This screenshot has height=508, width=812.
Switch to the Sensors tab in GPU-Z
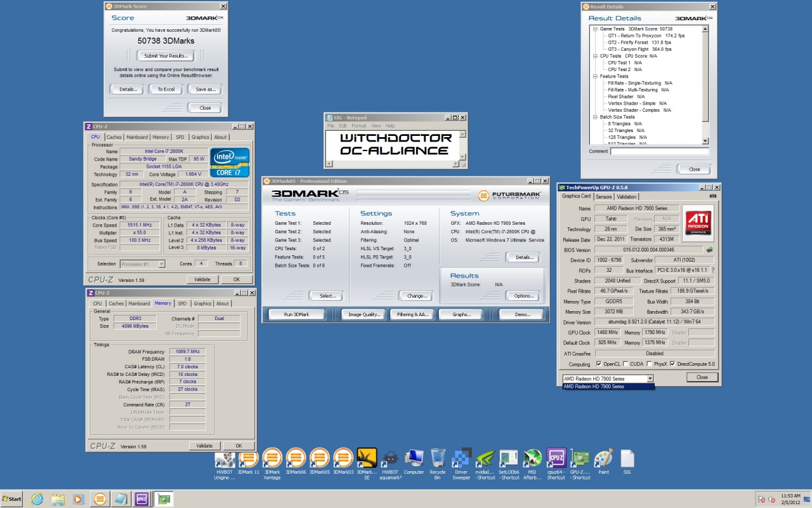click(603, 196)
